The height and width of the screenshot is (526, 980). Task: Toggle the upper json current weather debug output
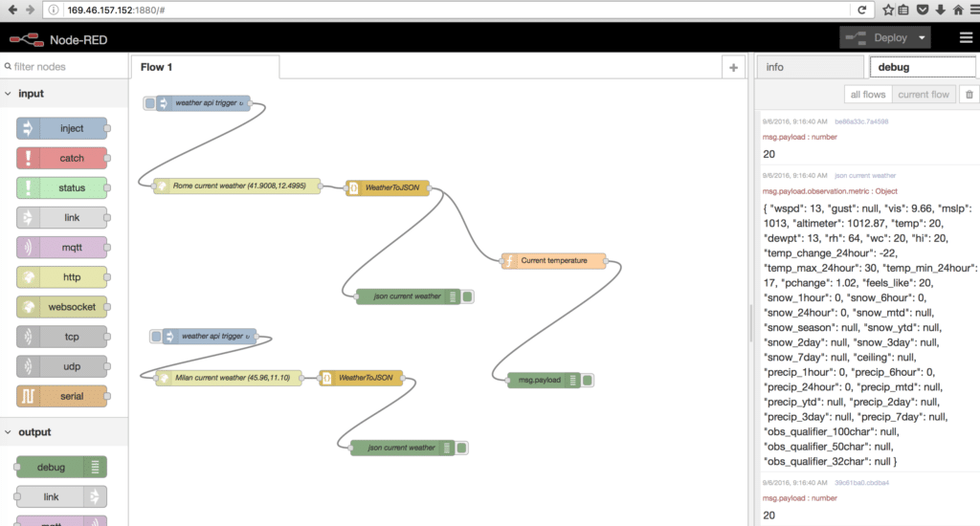[x=467, y=296]
